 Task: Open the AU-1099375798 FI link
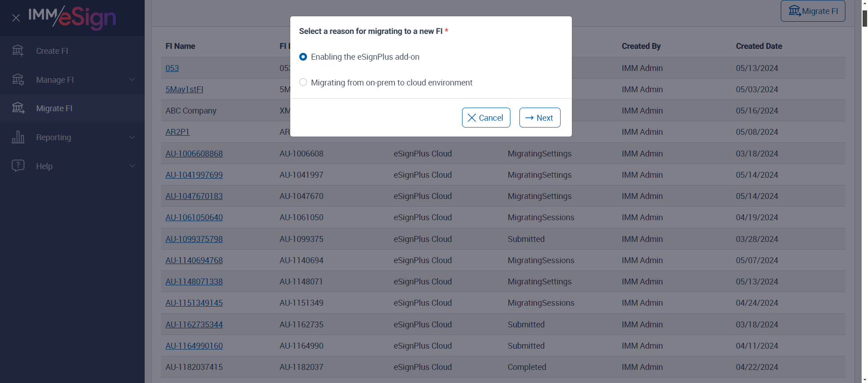coord(194,239)
